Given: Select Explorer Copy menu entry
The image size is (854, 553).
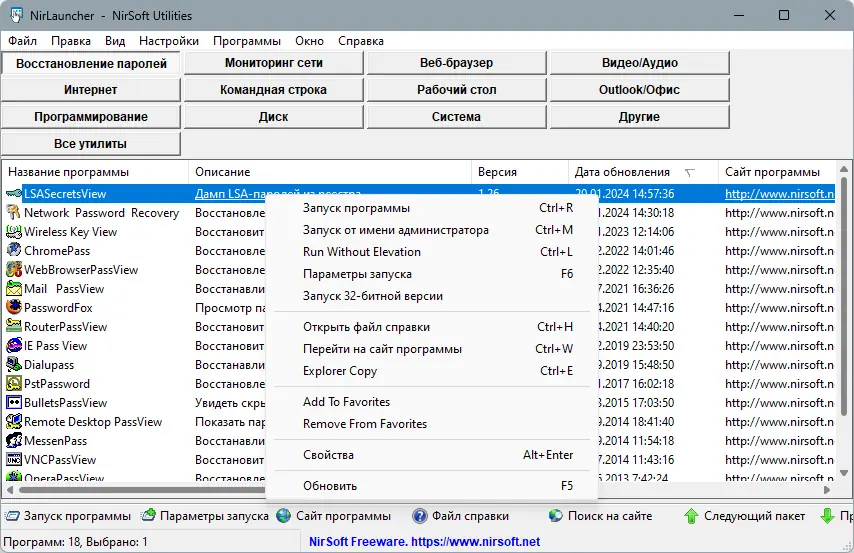Looking at the screenshot, I should [x=431, y=370].
